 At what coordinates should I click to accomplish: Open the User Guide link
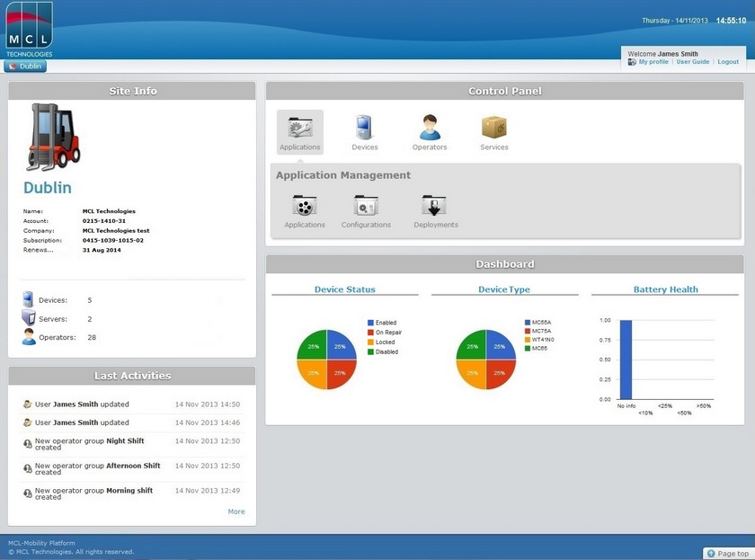(x=692, y=62)
